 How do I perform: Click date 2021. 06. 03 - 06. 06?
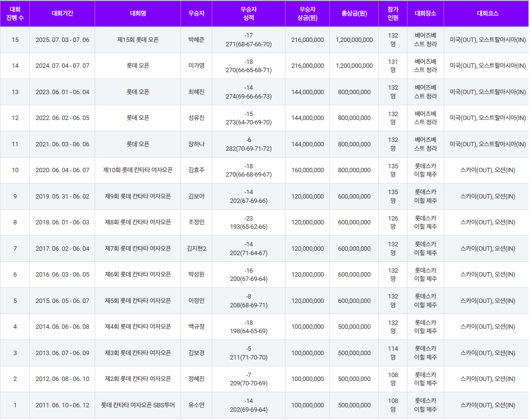[x=62, y=144]
